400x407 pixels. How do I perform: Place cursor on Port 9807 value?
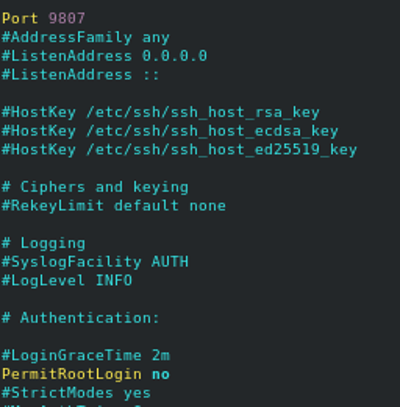tap(67, 18)
